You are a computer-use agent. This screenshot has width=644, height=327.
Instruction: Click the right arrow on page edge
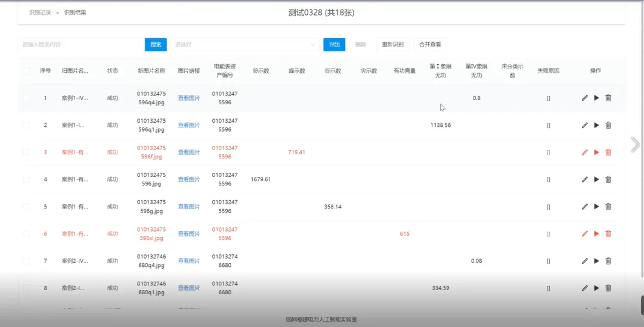coord(635,144)
